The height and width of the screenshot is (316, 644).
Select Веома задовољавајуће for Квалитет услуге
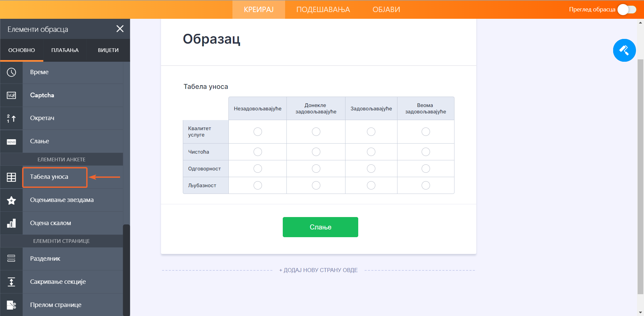coord(426,131)
